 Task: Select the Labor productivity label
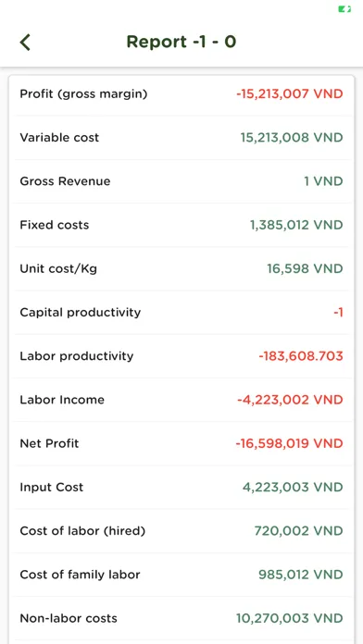pos(77,356)
